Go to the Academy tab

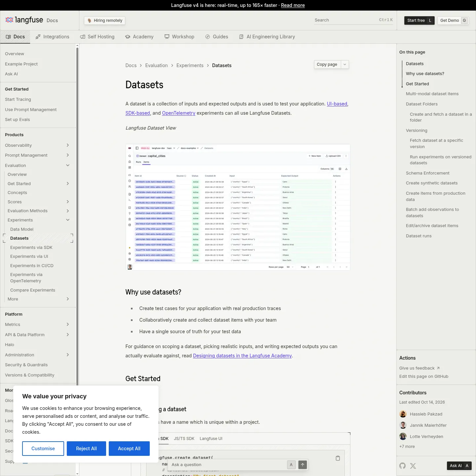(x=139, y=37)
